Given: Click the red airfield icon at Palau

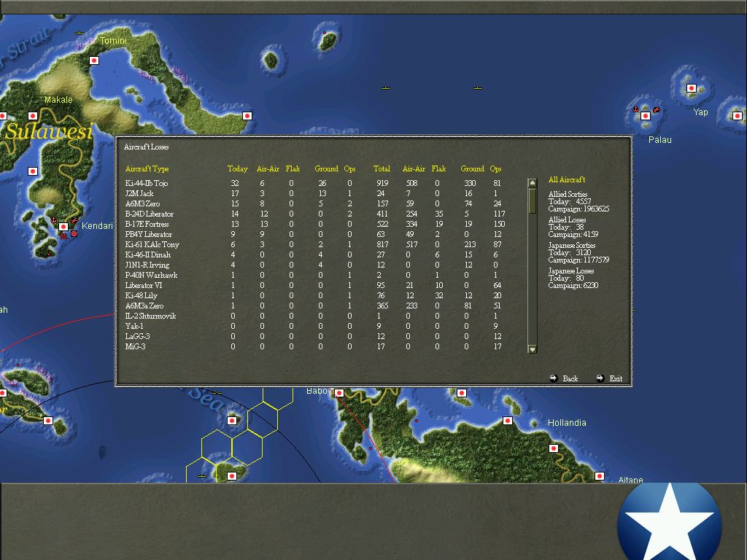Looking at the screenshot, I should pos(657,110).
